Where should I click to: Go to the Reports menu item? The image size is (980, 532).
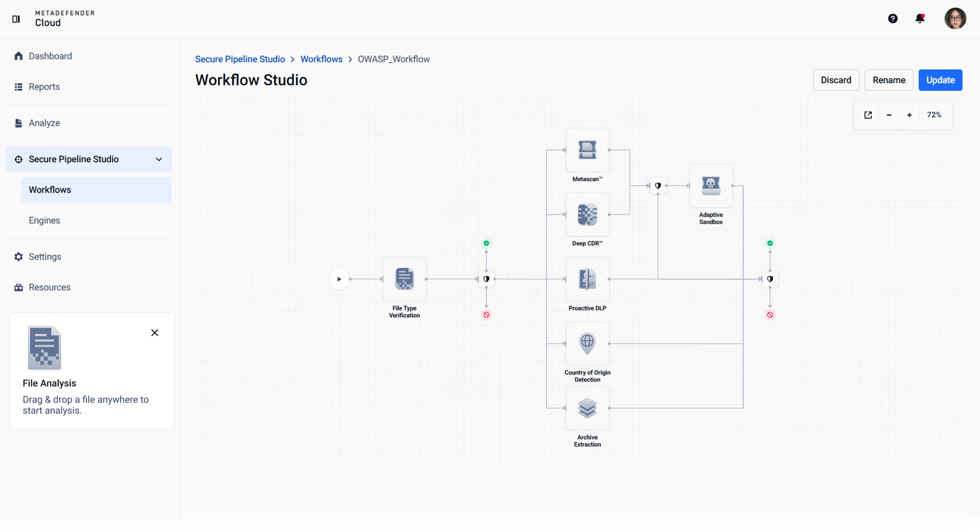tap(44, 87)
